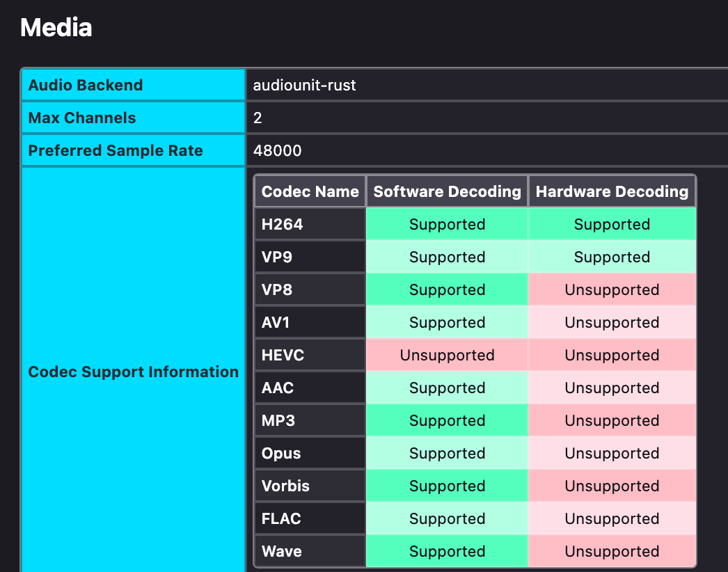This screenshot has width=728, height=572.
Task: Click the Codec Support Information label
Action: coord(133,372)
